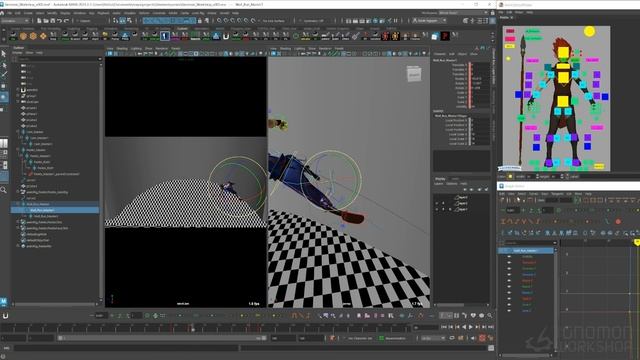
Task: Click the first layer-editor move icon
Action: tap(465, 189)
